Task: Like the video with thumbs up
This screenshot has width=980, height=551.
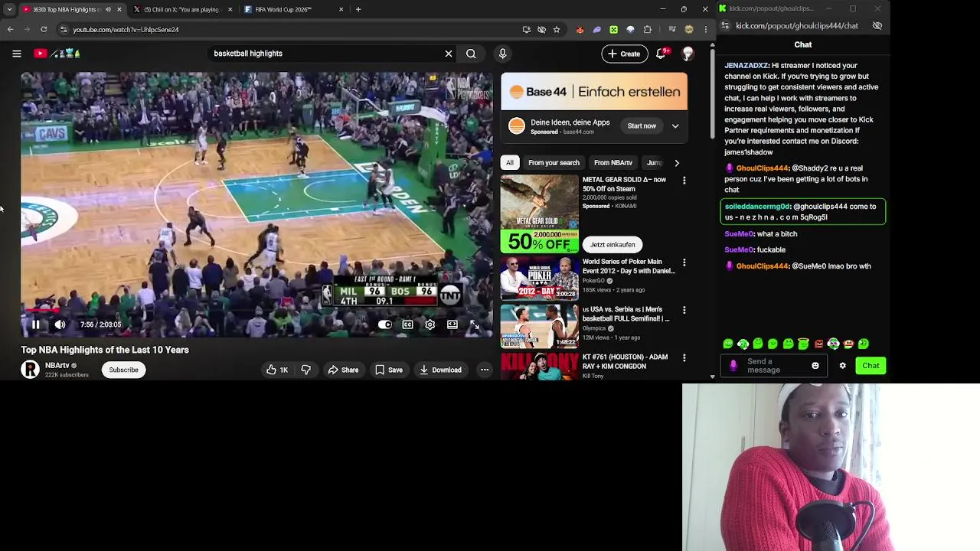Action: [x=276, y=370]
